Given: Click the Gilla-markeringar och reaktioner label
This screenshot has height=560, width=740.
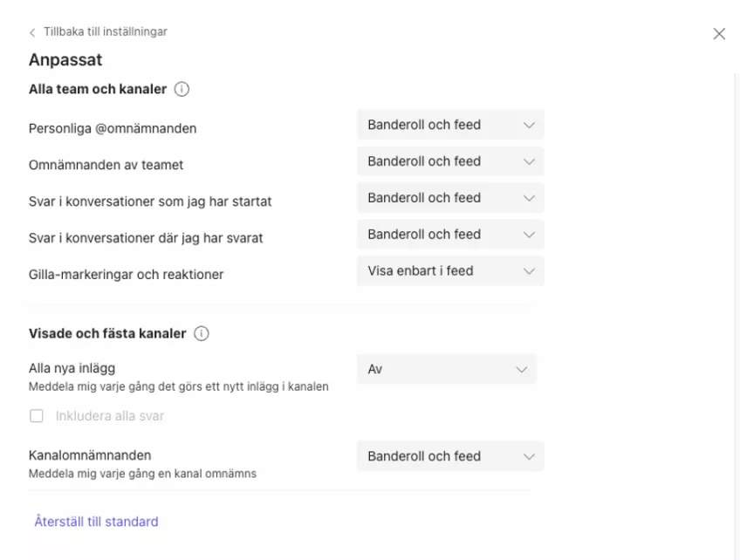Looking at the screenshot, I should click(x=127, y=274).
